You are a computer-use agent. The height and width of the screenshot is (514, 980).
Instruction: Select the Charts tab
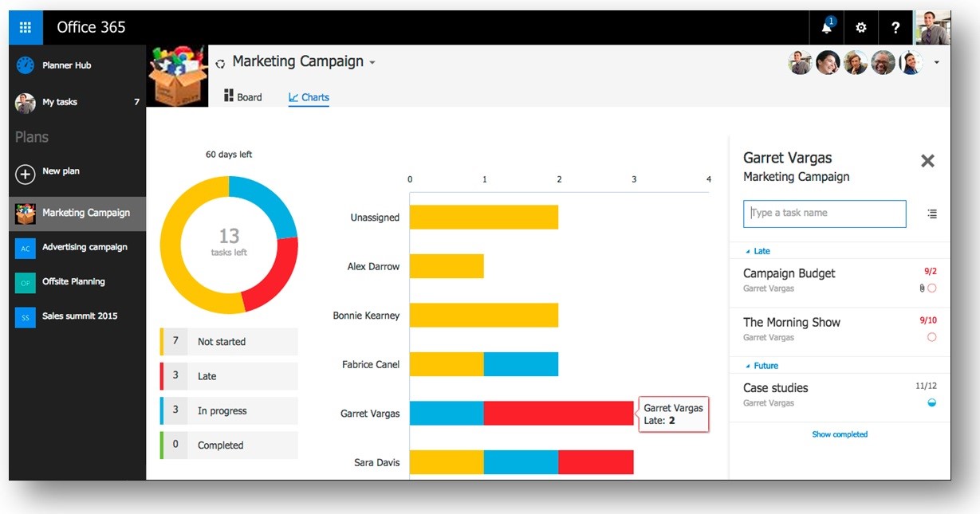tap(309, 97)
